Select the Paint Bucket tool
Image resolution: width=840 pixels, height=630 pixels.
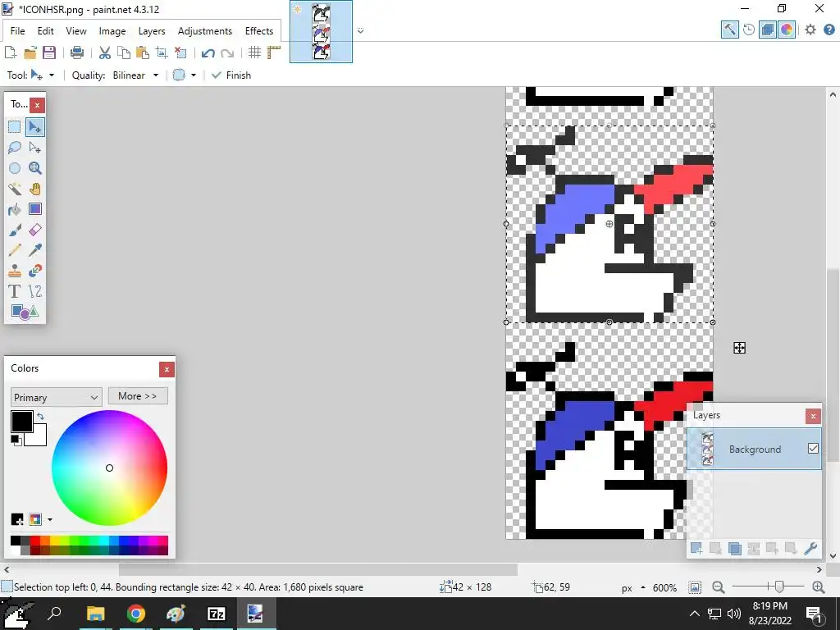coord(15,209)
